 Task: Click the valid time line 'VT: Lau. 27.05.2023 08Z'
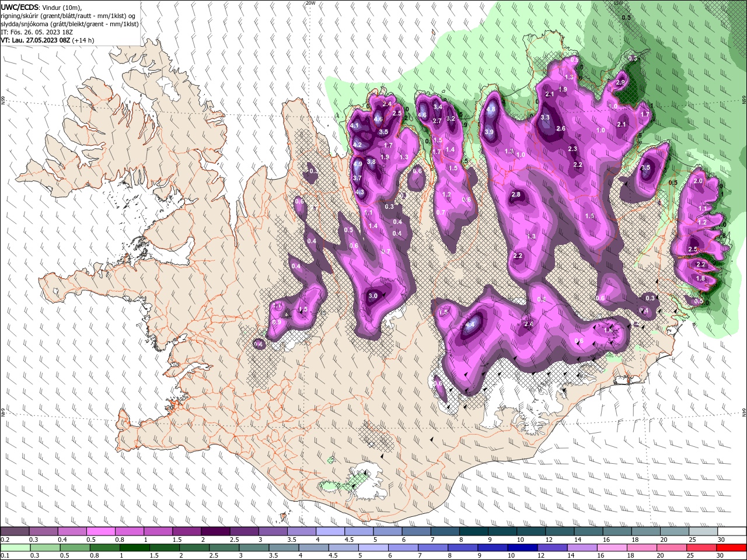tap(37, 40)
